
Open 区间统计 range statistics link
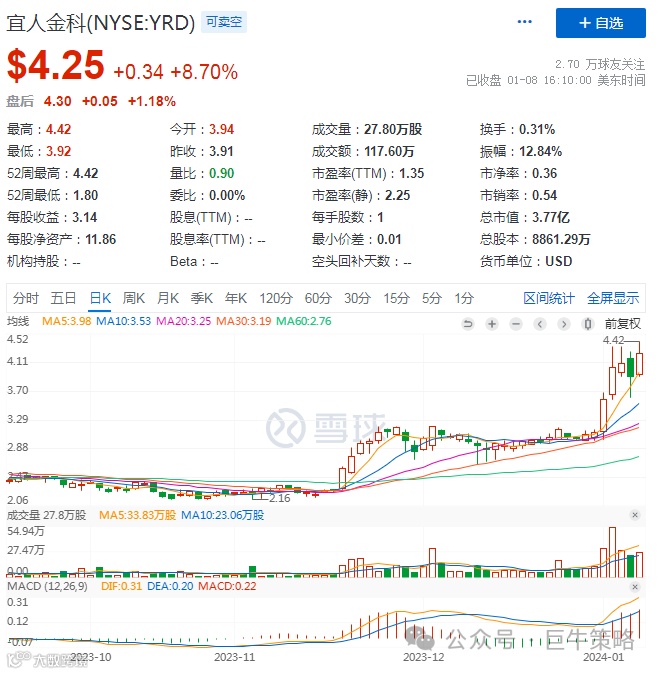[549, 298]
